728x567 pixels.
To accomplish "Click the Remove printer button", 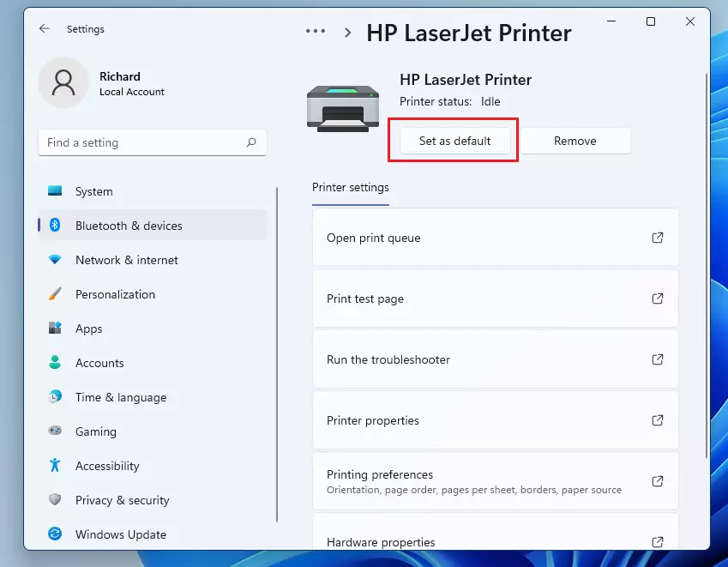I will click(x=575, y=141).
